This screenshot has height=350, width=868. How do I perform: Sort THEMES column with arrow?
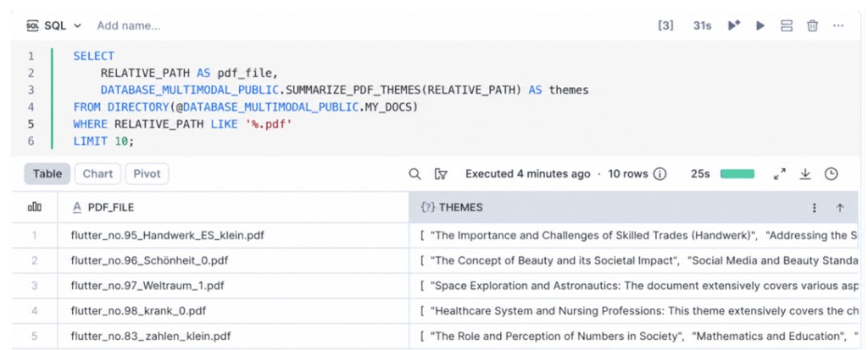click(840, 208)
